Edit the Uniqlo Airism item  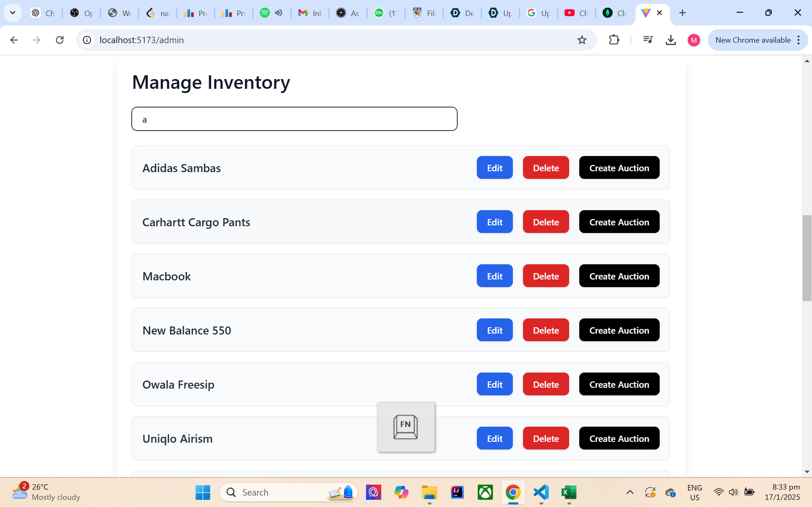pos(495,438)
